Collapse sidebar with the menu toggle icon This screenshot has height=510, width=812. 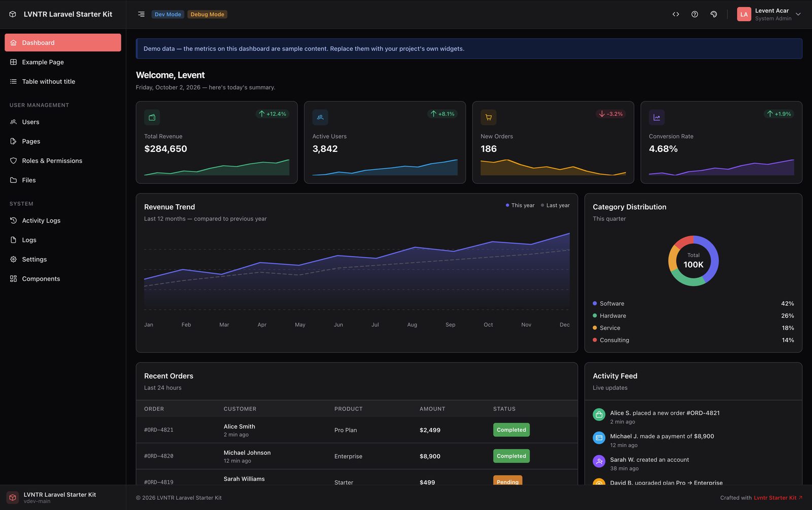pos(141,14)
